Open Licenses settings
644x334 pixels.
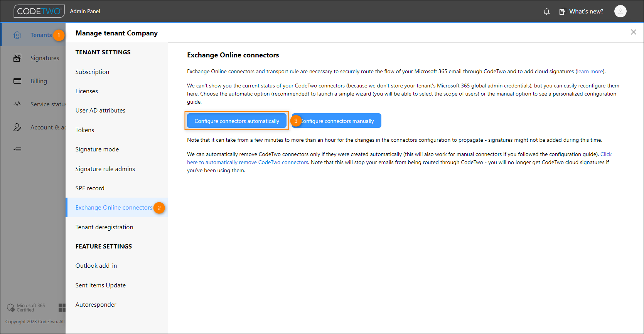[87, 91]
